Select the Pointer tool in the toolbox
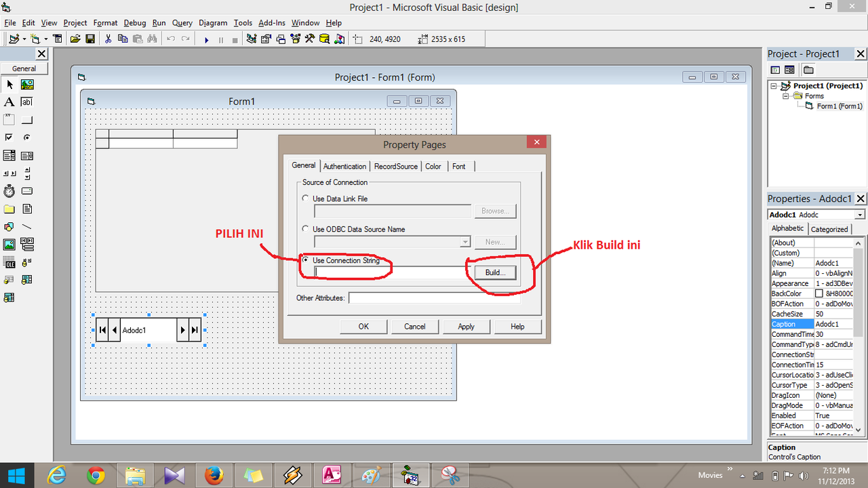 9,85
